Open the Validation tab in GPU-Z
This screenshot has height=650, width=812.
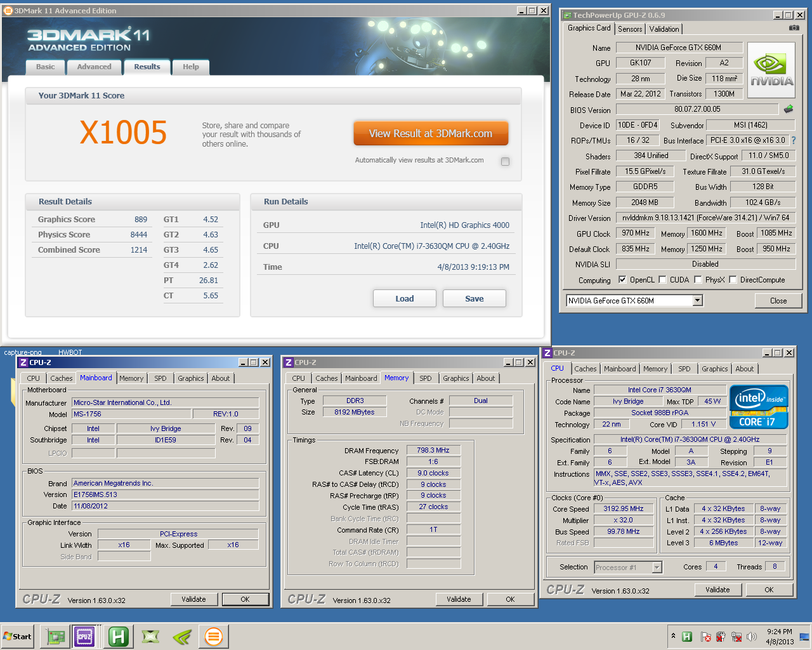(664, 29)
